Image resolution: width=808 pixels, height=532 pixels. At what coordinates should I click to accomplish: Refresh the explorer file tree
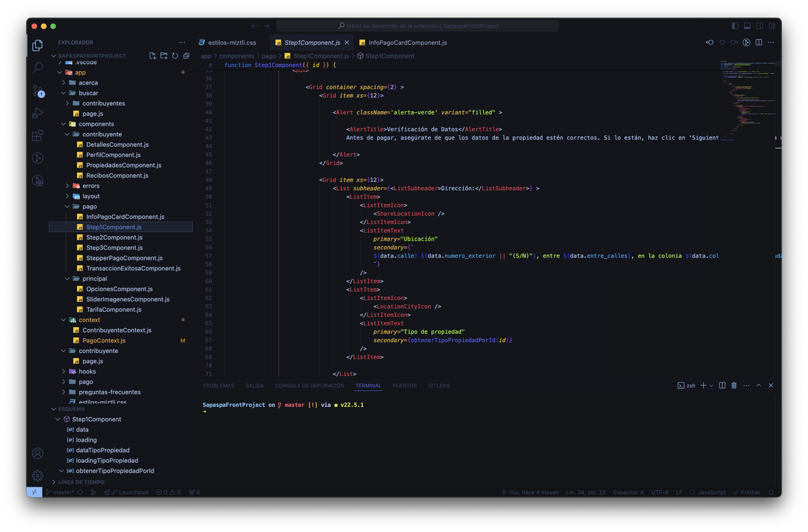175,56
